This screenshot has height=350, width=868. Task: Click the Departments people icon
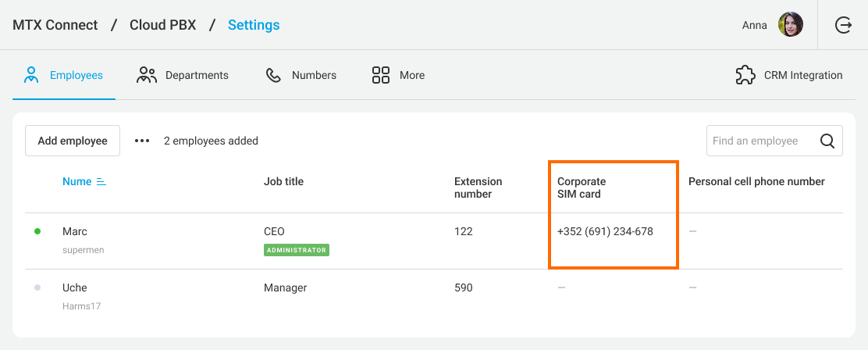click(x=147, y=75)
